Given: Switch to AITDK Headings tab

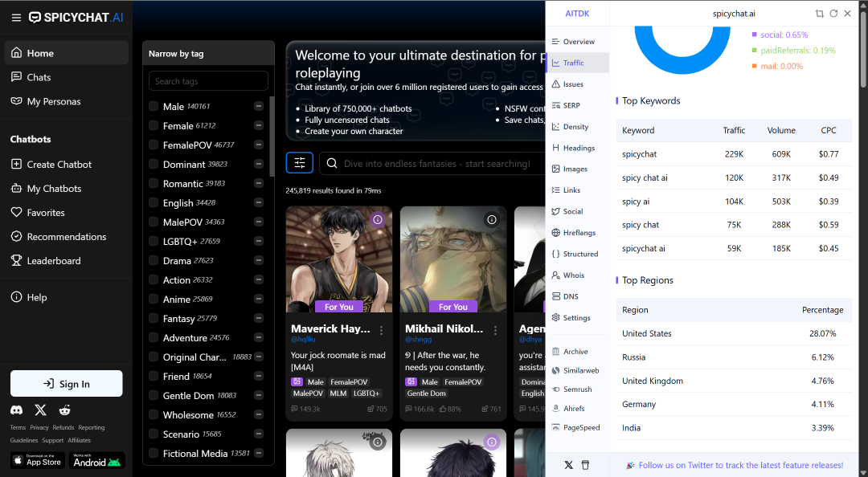Looking at the screenshot, I should point(577,148).
